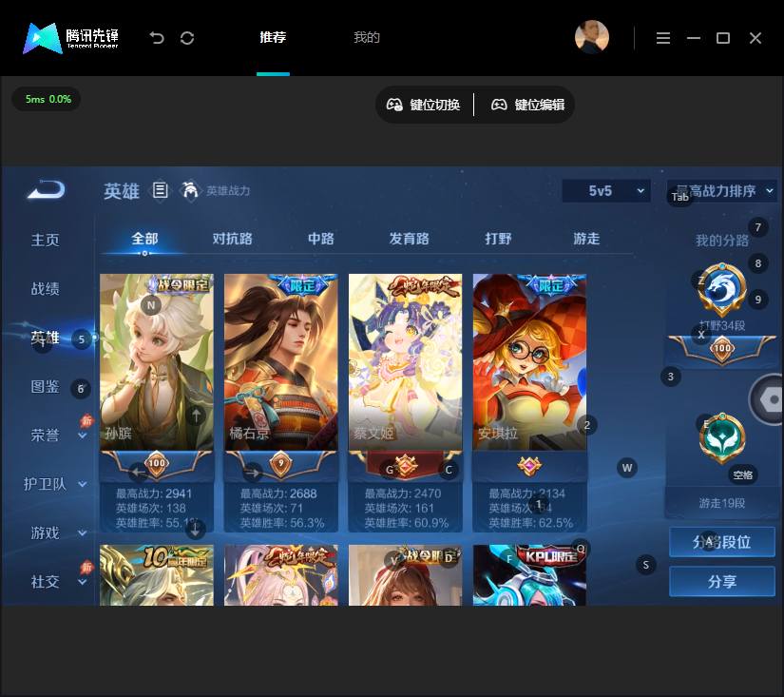This screenshot has height=697, width=784.
Task: Click the 我的分路 label
Action: (722, 241)
